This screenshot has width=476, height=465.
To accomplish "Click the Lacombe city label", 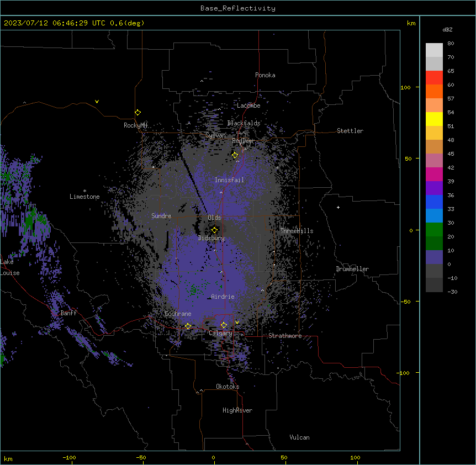I will [248, 105].
